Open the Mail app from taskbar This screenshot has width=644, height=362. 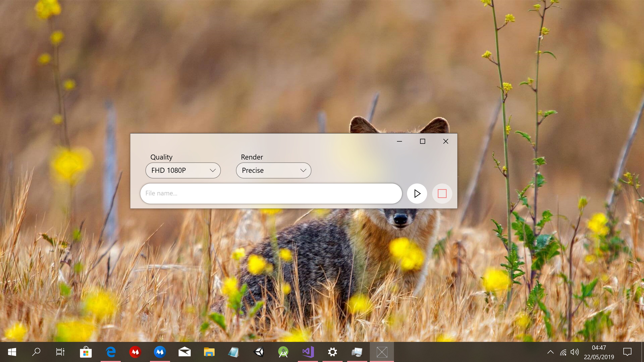[184, 352]
